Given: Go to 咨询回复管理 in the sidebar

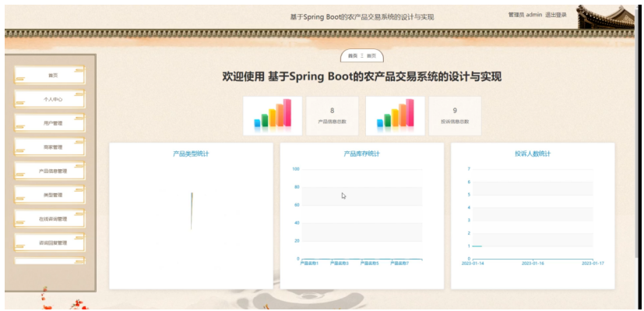Looking at the screenshot, I should coord(50,242).
